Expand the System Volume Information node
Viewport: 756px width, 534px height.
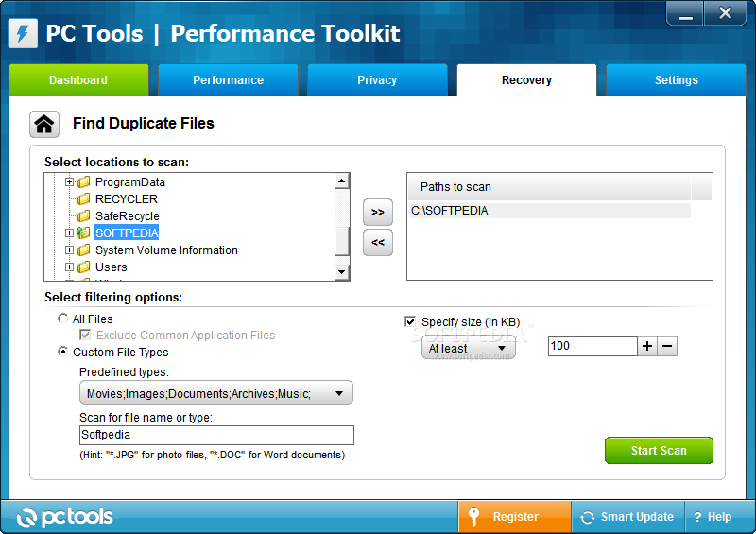pos(69,250)
